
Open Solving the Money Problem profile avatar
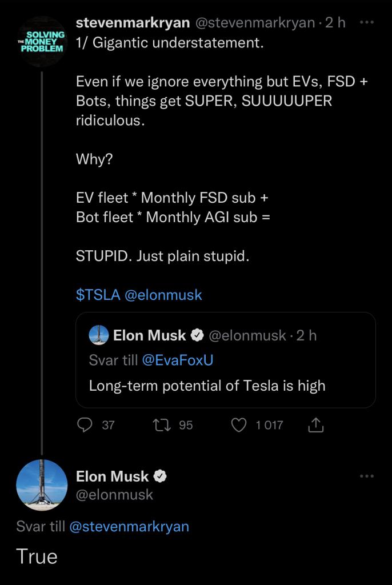pyautogui.click(x=42, y=42)
